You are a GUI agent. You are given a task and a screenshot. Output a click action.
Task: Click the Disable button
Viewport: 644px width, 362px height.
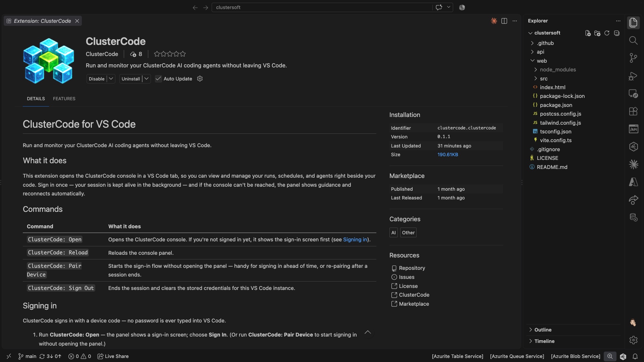(97, 79)
